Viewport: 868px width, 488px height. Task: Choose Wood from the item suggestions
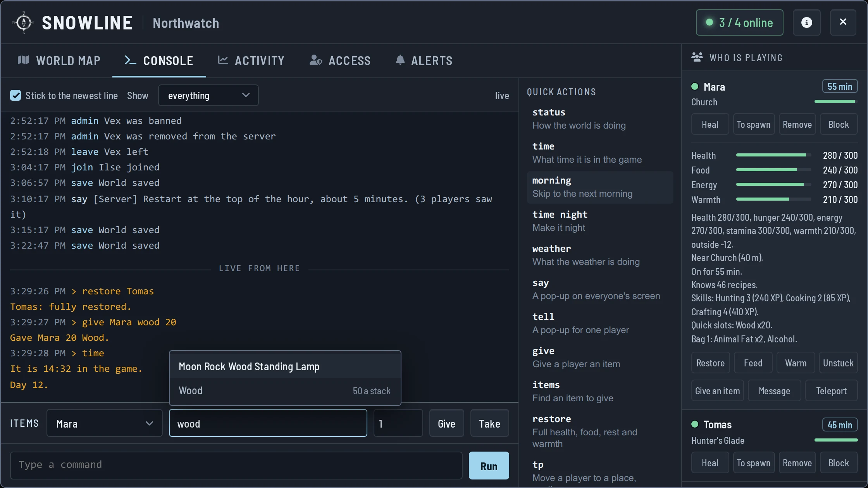point(285,390)
